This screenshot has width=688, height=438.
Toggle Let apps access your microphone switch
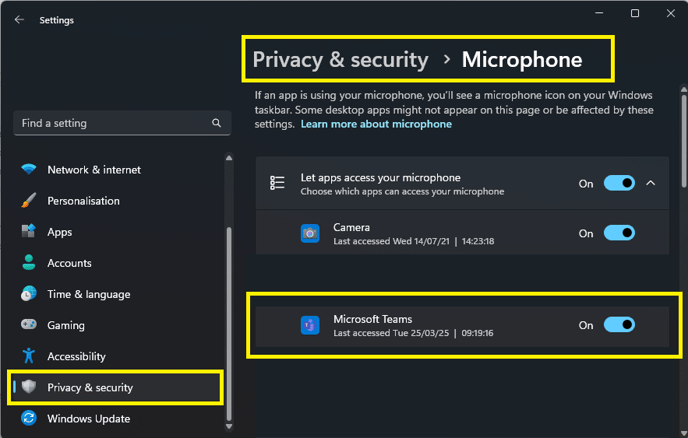(619, 183)
